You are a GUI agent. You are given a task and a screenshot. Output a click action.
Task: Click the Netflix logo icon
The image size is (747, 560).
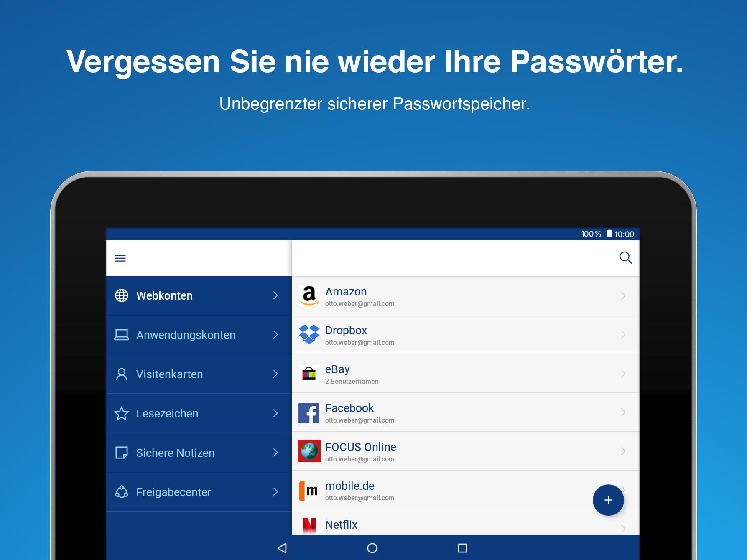coord(309,526)
